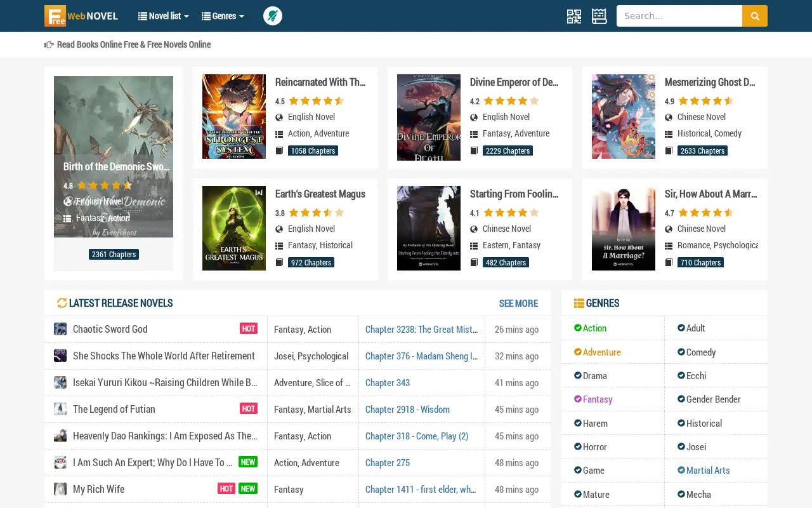Viewport: 812px width, 508px height.
Task: Open the Chapter 376 - Madam Sheng link
Action: coord(422,356)
